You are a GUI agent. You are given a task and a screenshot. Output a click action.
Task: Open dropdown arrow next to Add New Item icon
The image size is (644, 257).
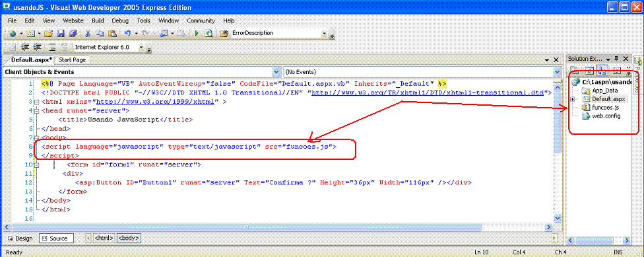pyautogui.click(x=39, y=33)
